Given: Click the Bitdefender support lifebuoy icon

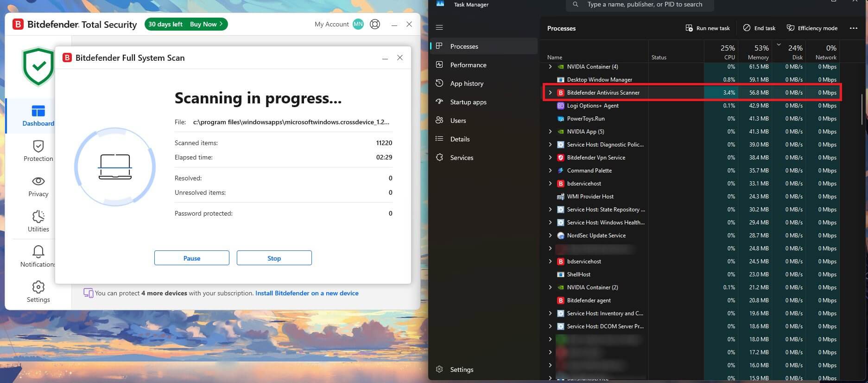Looking at the screenshot, I should 375,24.
